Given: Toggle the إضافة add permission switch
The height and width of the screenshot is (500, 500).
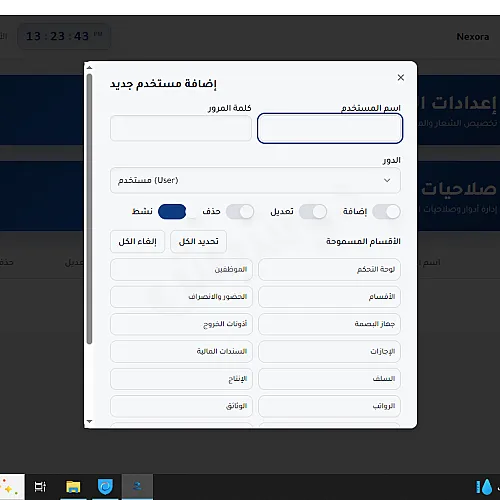Looking at the screenshot, I should pos(386,212).
